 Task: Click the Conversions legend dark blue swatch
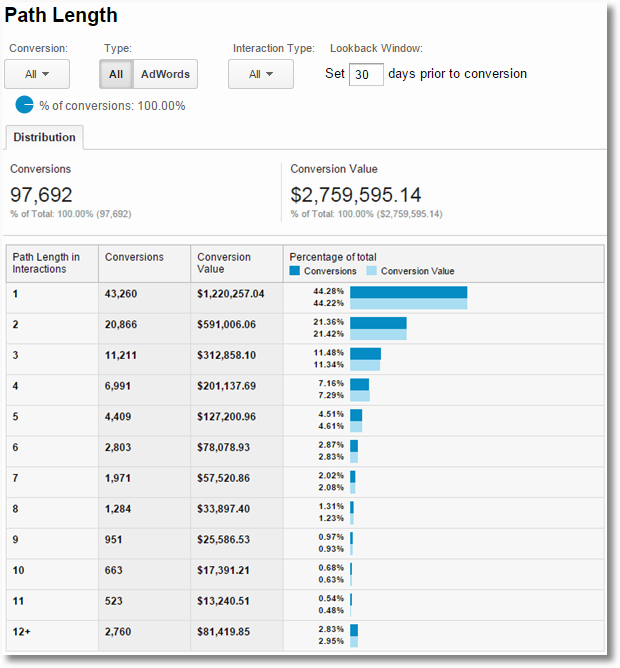tap(295, 271)
